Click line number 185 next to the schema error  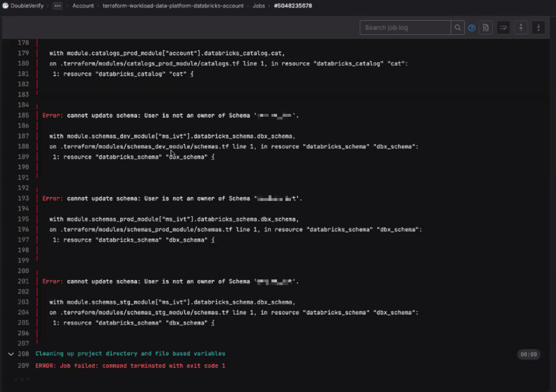(x=24, y=115)
